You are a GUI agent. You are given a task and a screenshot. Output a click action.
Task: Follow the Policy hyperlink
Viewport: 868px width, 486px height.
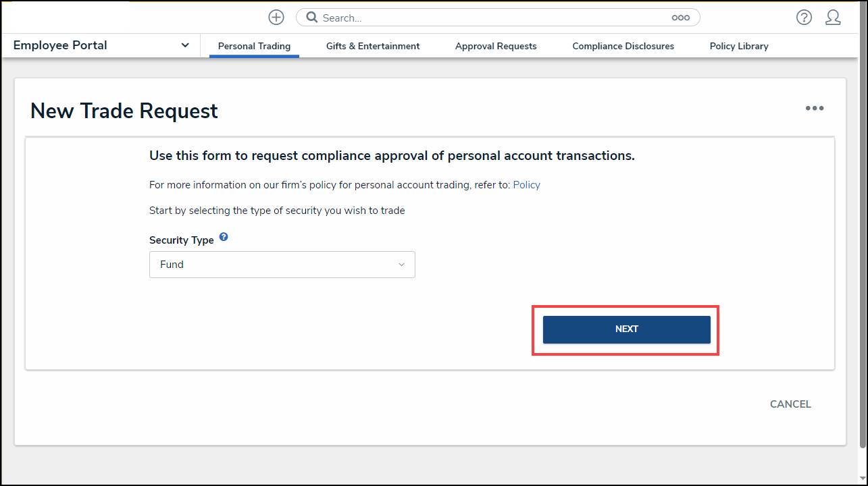(527, 185)
